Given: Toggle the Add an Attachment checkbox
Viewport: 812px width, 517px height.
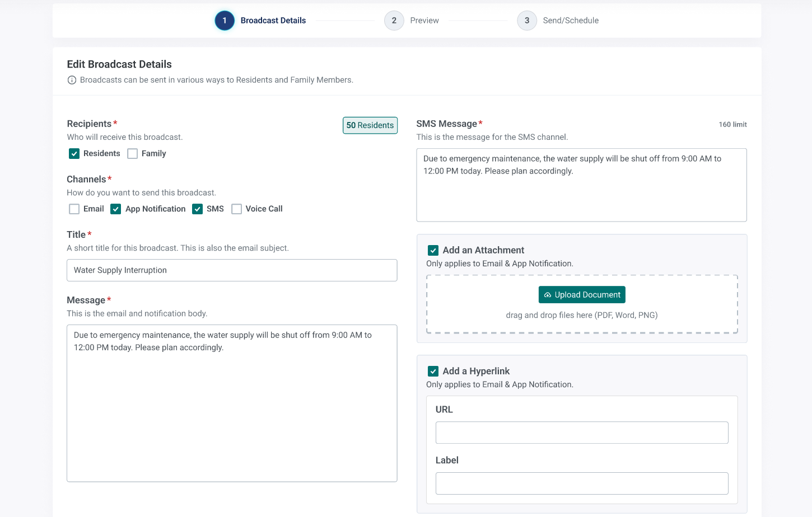Looking at the screenshot, I should [x=433, y=250].
